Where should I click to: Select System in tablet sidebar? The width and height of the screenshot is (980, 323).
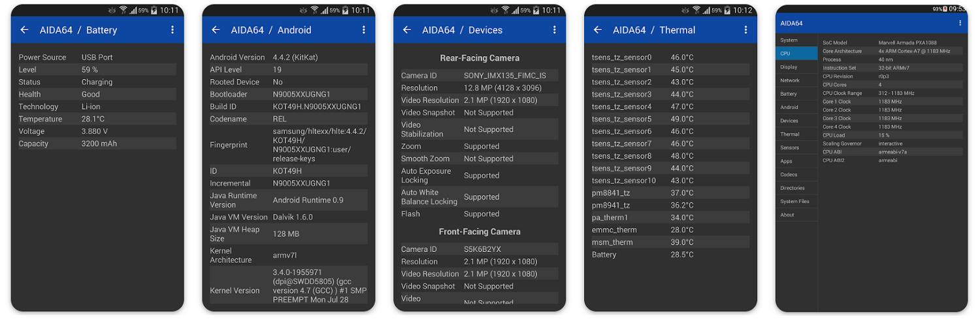pos(796,40)
